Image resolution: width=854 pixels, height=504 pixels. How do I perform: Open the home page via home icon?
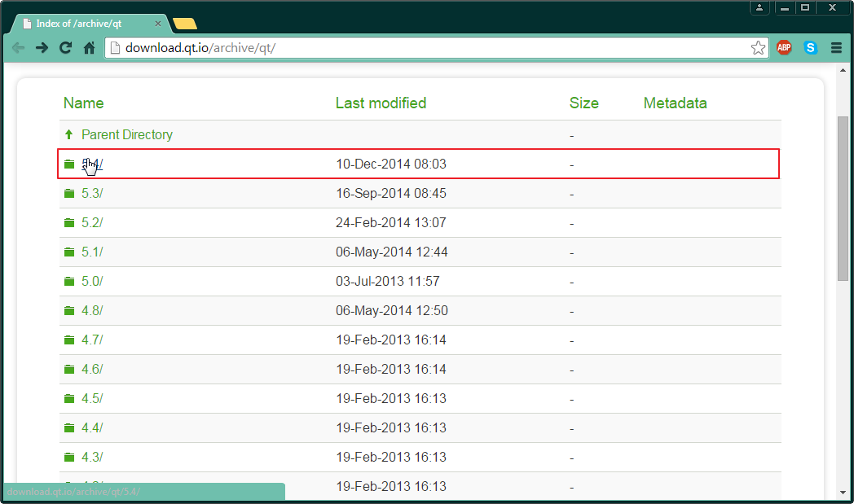(90, 48)
